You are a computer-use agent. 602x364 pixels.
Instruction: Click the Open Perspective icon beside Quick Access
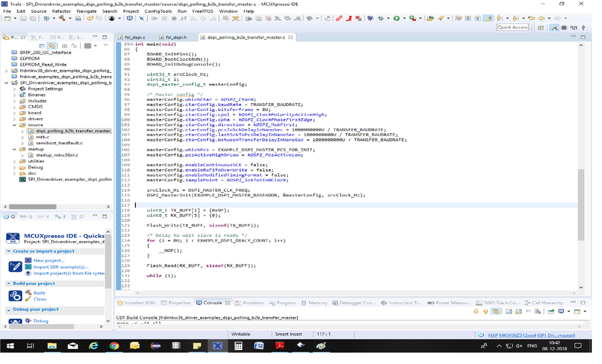(541, 27)
